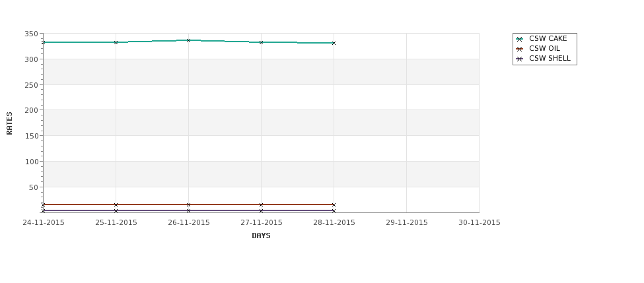Viewport: 644px width, 283px height.
Task: Select CSW CAKE data point on 25-11-2015
Action: click(116, 42)
